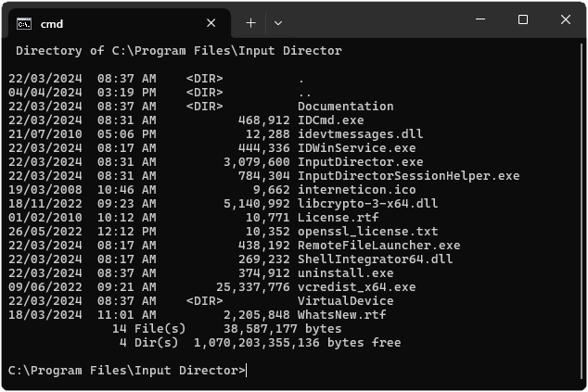Click the vcredist_x64.exe filename

click(x=356, y=287)
